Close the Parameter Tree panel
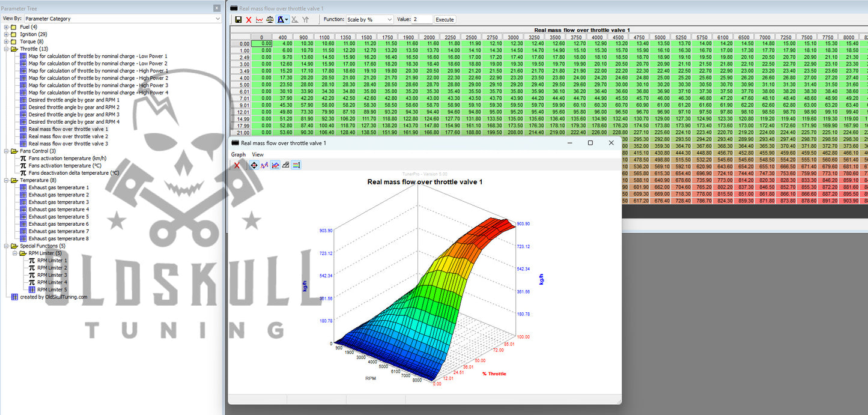 click(x=217, y=8)
